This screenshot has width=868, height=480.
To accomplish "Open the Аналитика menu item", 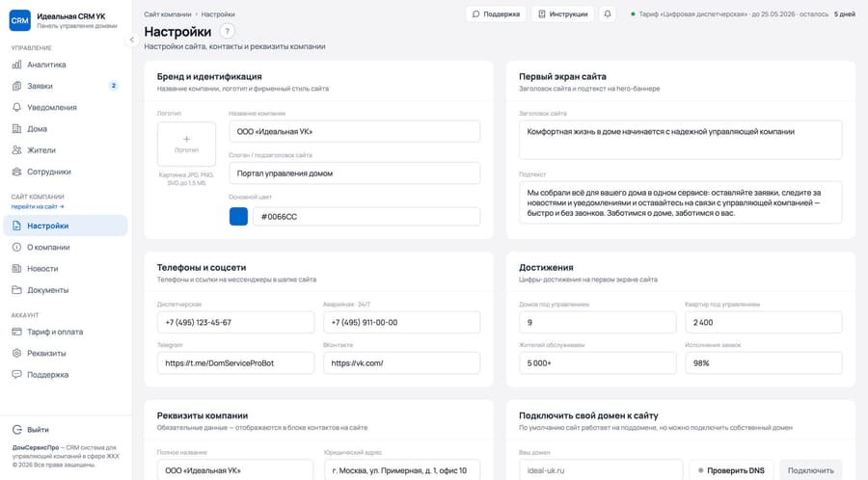I will tap(66, 65).
